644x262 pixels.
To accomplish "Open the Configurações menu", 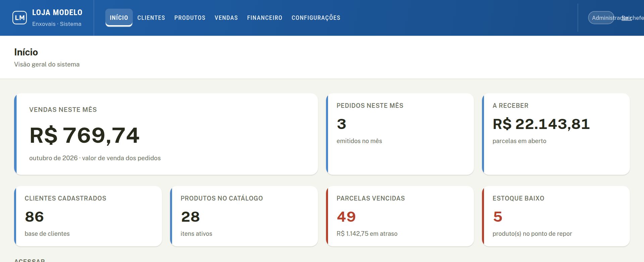I will coord(316,18).
